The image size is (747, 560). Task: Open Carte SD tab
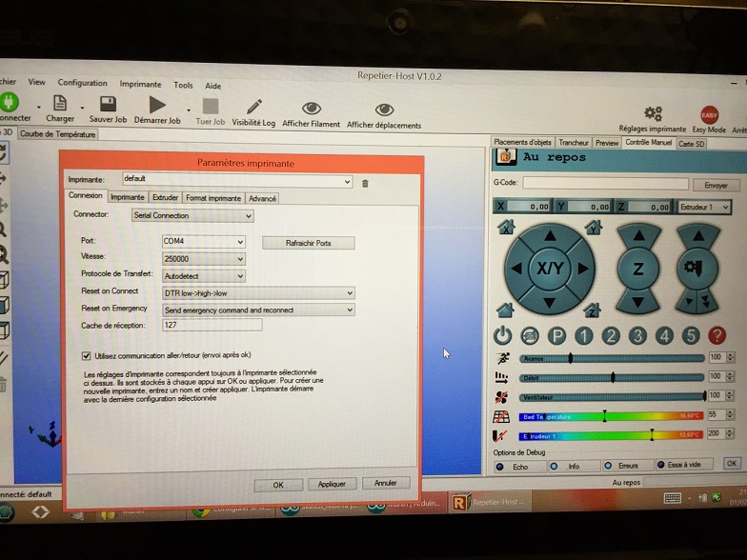(692, 144)
